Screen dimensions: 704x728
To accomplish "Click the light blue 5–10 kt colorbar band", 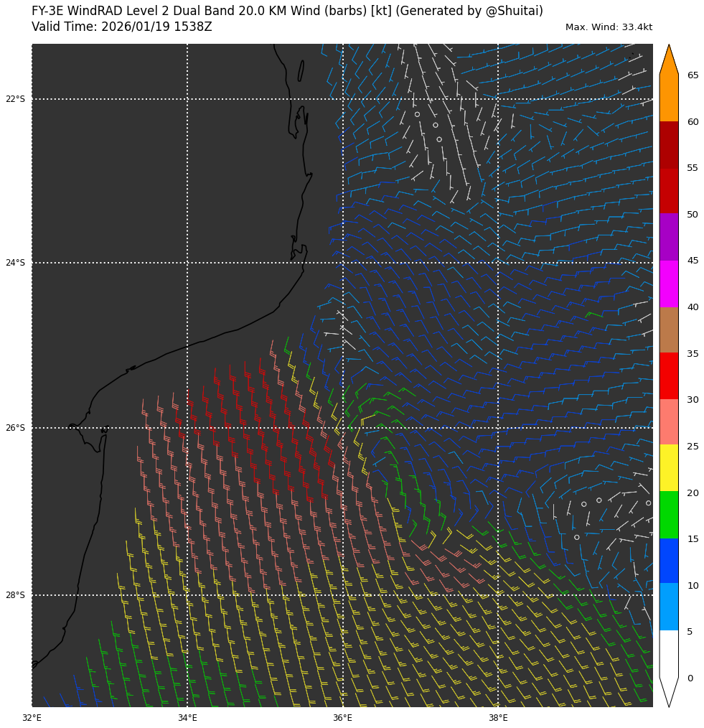I will pyautogui.click(x=668, y=607).
